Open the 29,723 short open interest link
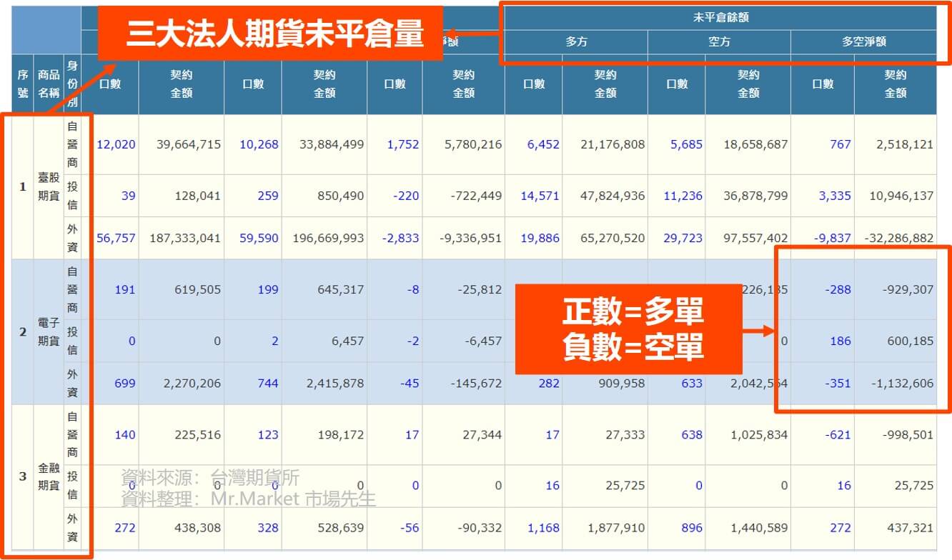This screenshot has width=952, height=560. pos(683,239)
